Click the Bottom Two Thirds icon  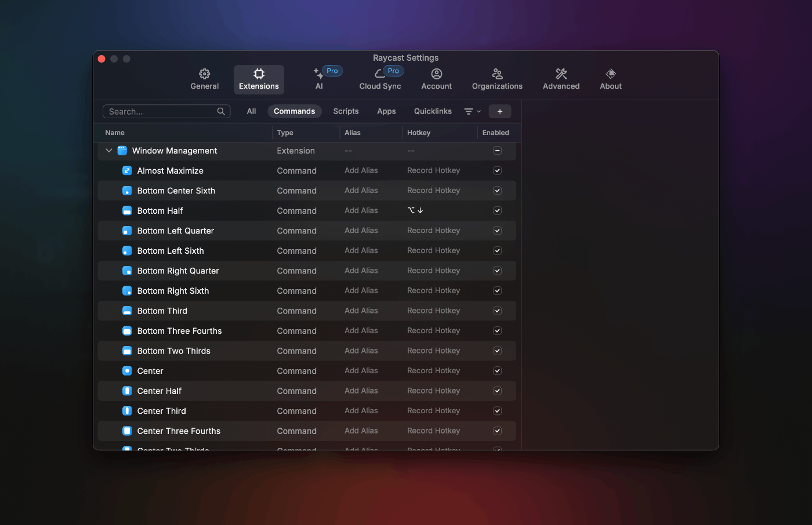click(127, 351)
